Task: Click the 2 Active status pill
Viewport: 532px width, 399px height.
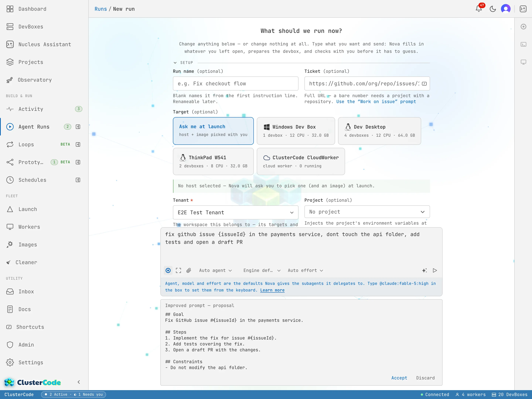Action: click(x=73, y=395)
